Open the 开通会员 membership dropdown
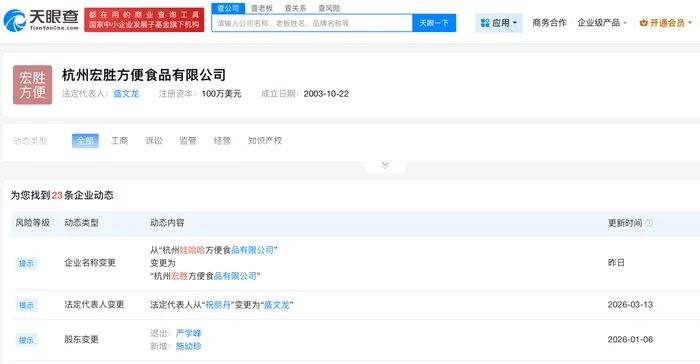 [666, 23]
